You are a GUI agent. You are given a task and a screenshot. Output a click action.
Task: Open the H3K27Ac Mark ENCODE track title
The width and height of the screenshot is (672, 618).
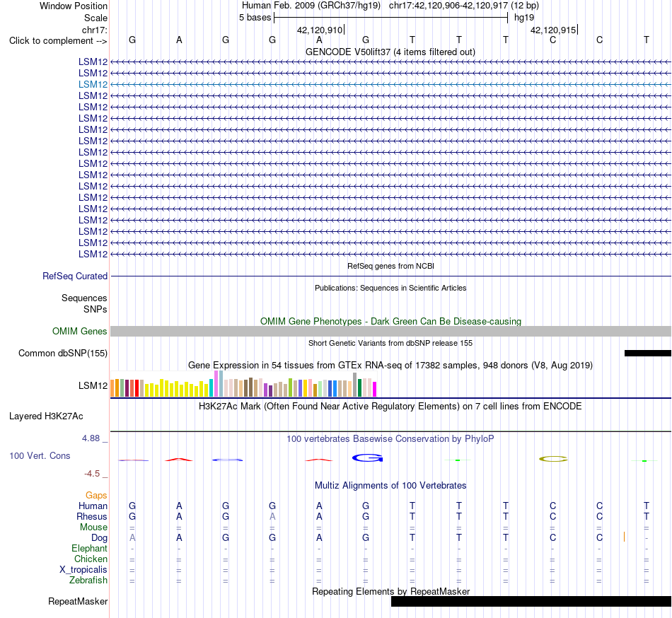point(390,407)
